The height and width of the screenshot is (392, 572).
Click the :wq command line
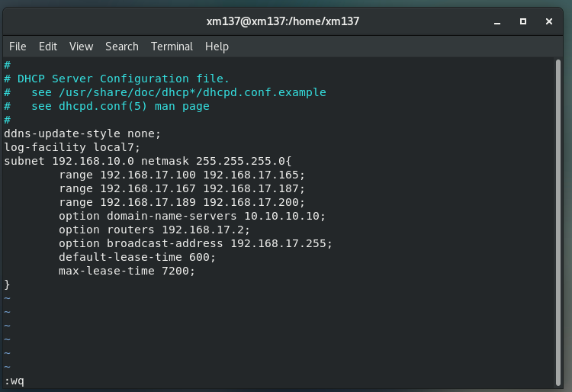(14, 381)
